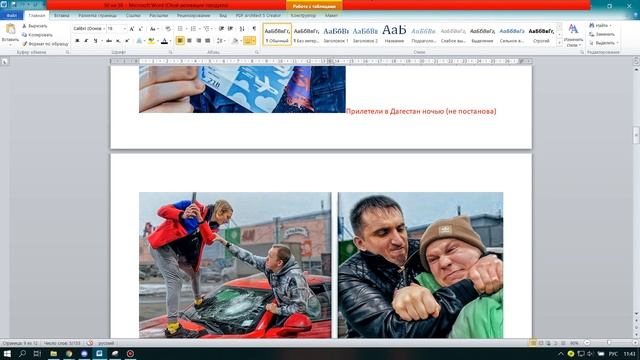Increase font size with grow font icon

pos(131,29)
